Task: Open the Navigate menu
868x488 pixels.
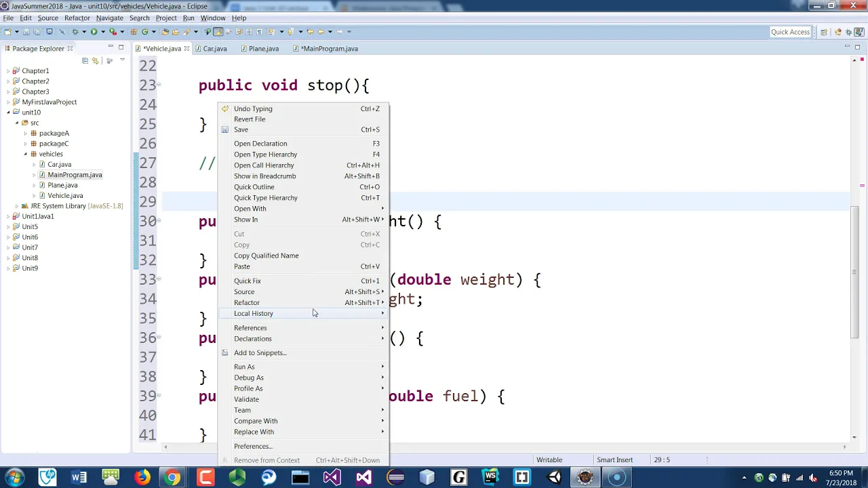Action: (110, 18)
